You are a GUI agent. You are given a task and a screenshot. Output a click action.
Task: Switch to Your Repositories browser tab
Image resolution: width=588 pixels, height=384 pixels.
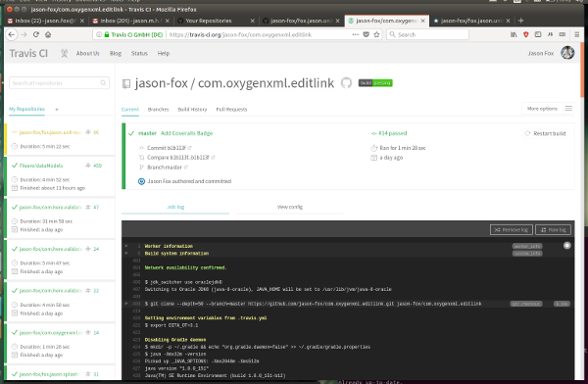216,21
